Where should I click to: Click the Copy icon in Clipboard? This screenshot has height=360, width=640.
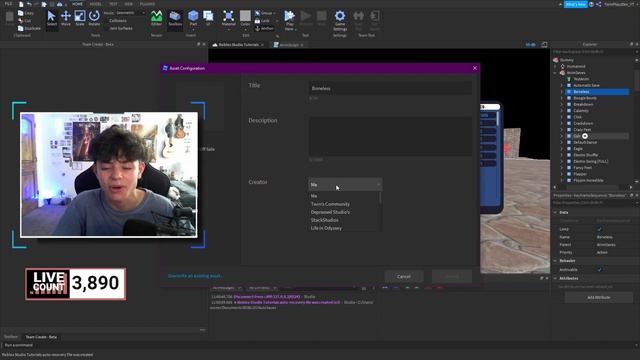click(x=21, y=13)
